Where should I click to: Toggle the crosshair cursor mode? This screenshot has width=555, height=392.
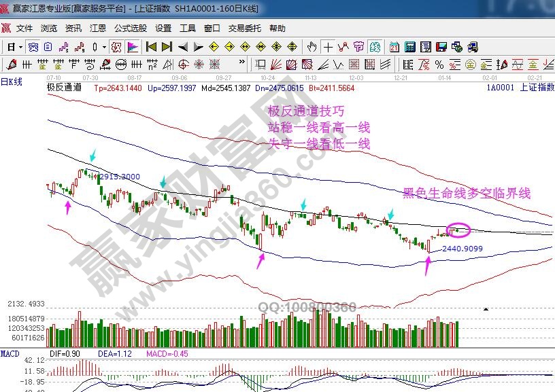329,47
